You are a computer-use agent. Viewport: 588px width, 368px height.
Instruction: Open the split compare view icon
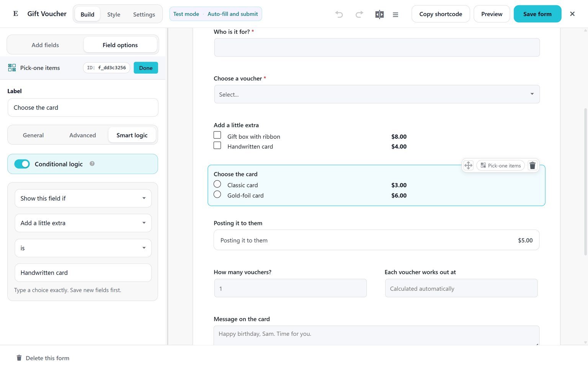(379, 14)
